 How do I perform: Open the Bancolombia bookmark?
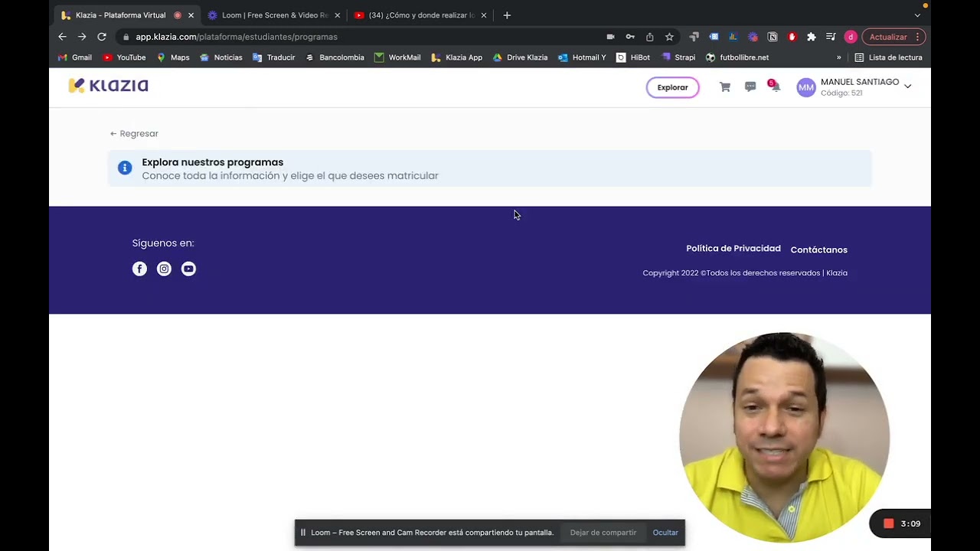335,57
